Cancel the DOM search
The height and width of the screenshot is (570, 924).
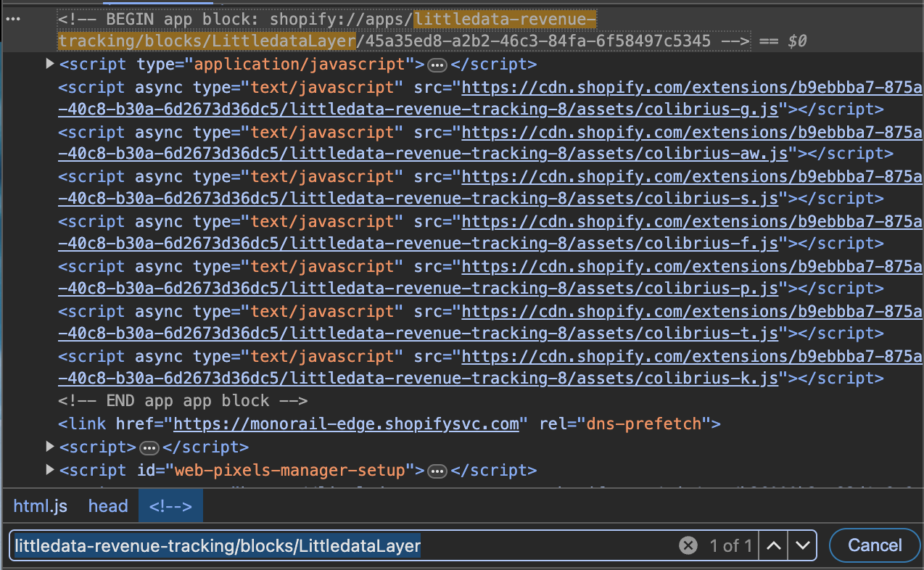(x=875, y=545)
